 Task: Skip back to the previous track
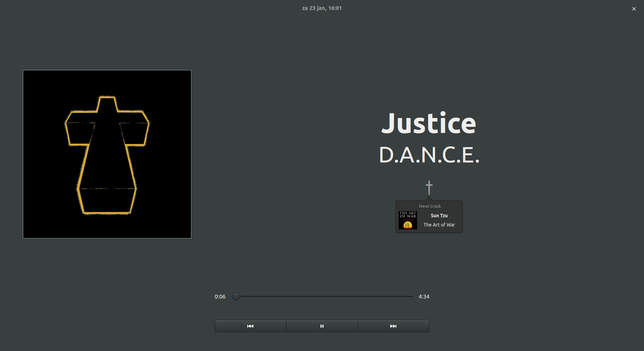(250, 326)
